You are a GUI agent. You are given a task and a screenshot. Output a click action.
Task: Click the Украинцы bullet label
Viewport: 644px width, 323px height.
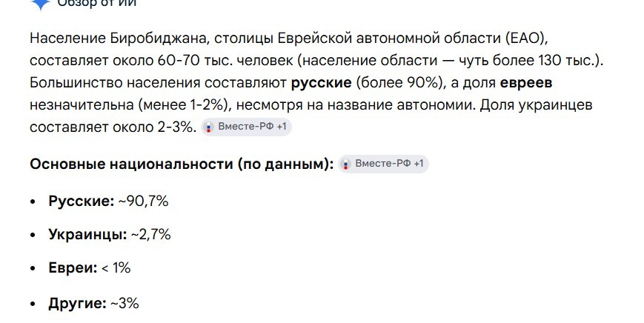pos(88,234)
